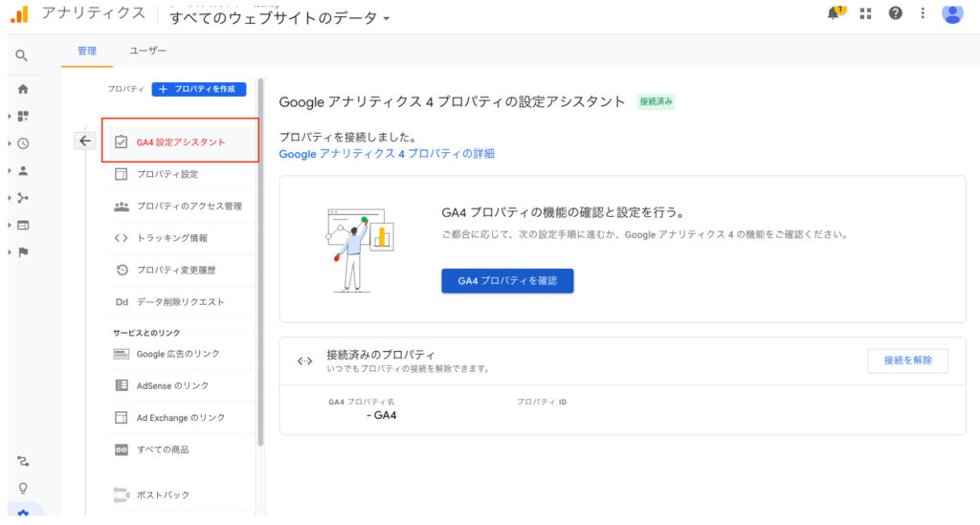Click the property column vertical scrollbar
This screenshot has width=980, height=525.
click(x=259, y=287)
